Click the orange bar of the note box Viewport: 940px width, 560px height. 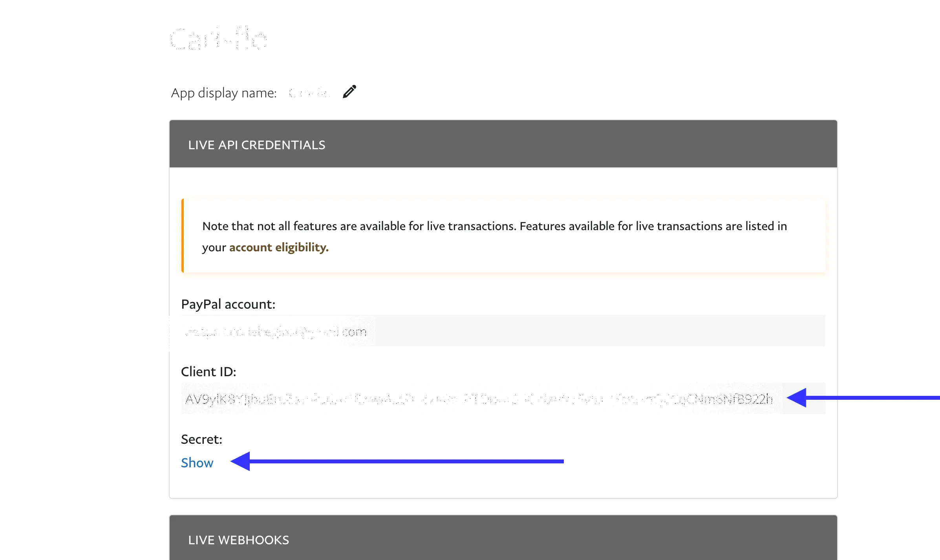(x=183, y=236)
